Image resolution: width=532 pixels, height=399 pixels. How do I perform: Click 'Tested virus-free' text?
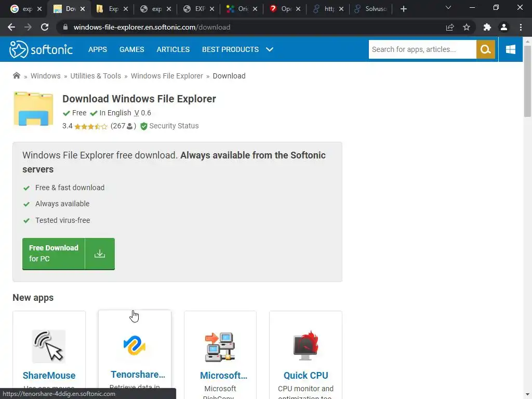click(63, 220)
